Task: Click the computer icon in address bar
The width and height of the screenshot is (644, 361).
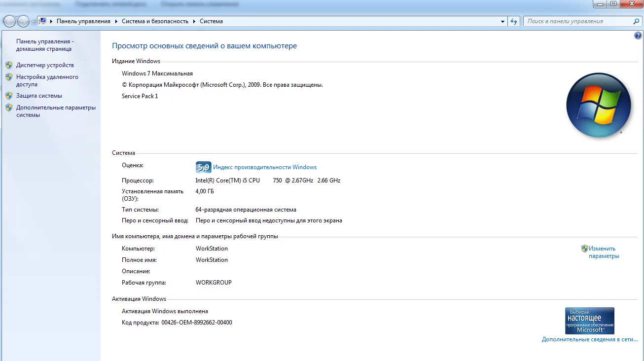Action: [43, 21]
